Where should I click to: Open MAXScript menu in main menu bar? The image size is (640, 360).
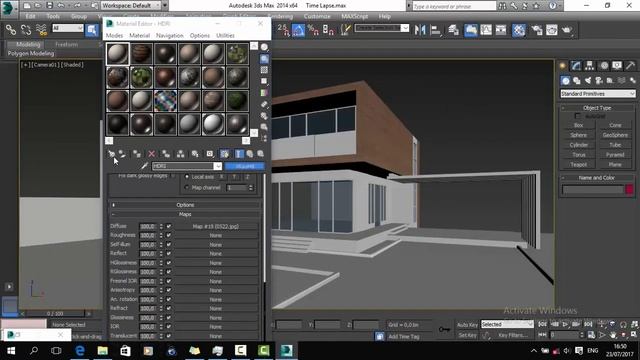coord(355,16)
